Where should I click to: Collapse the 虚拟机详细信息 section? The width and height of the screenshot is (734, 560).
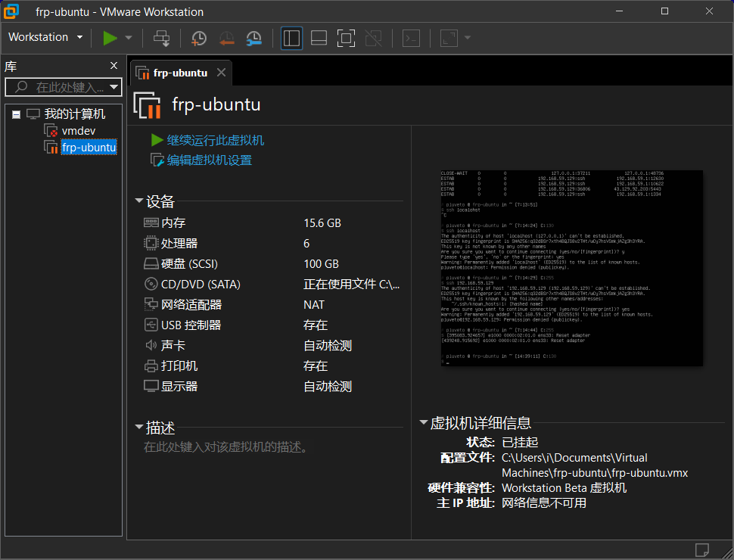(424, 422)
